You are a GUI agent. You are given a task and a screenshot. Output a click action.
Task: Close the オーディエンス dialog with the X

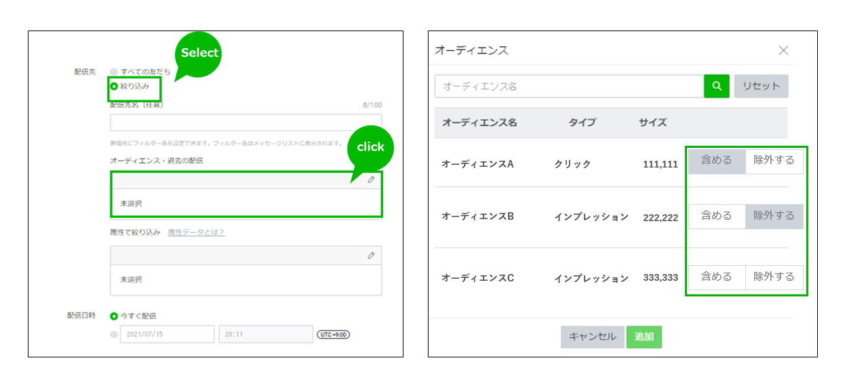(x=783, y=50)
